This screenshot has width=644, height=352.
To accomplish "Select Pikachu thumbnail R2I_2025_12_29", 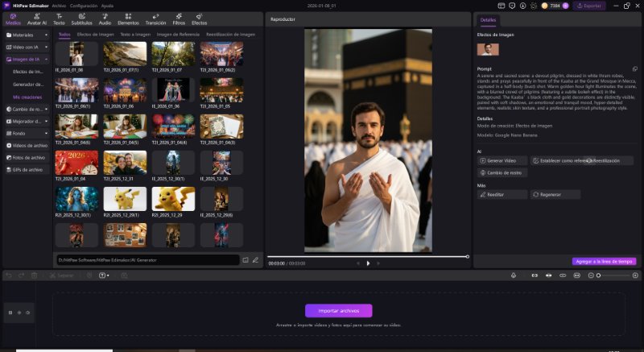I will coord(173,199).
